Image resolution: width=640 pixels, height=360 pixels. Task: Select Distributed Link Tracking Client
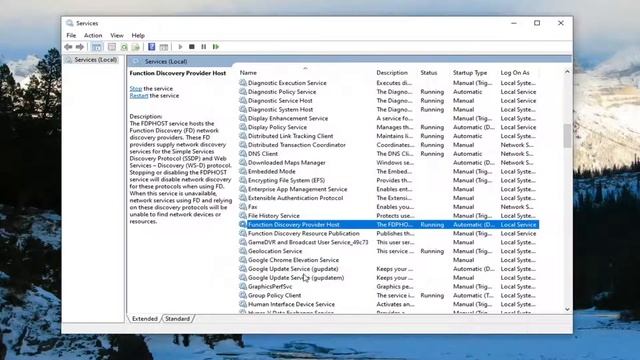(x=388, y=136)
